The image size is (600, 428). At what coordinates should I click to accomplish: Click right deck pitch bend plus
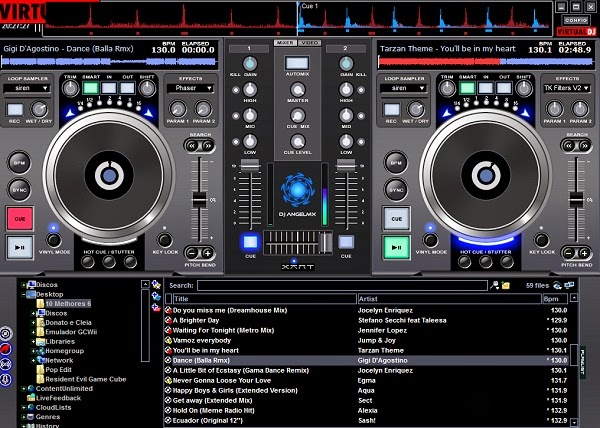tap(584, 253)
